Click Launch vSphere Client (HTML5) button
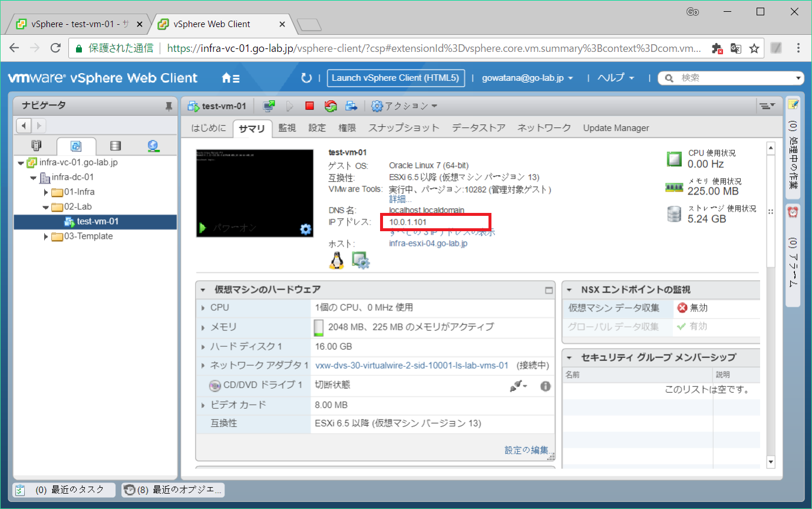 pos(395,78)
